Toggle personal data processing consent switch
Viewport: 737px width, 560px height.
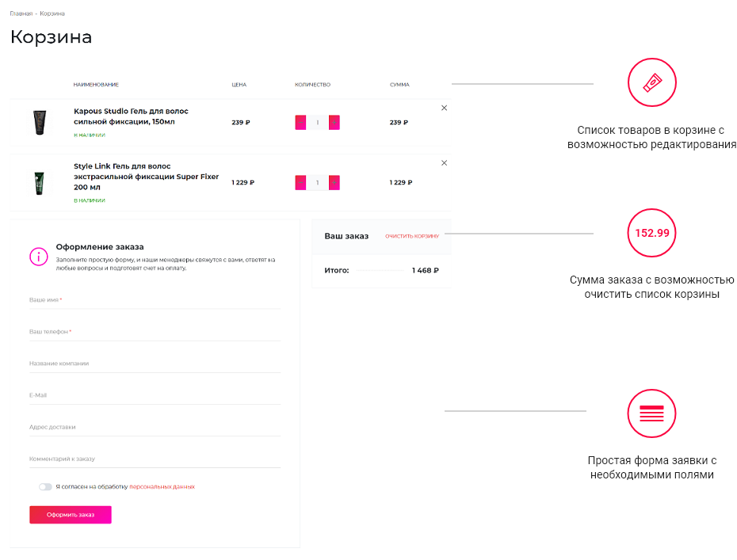click(46, 486)
